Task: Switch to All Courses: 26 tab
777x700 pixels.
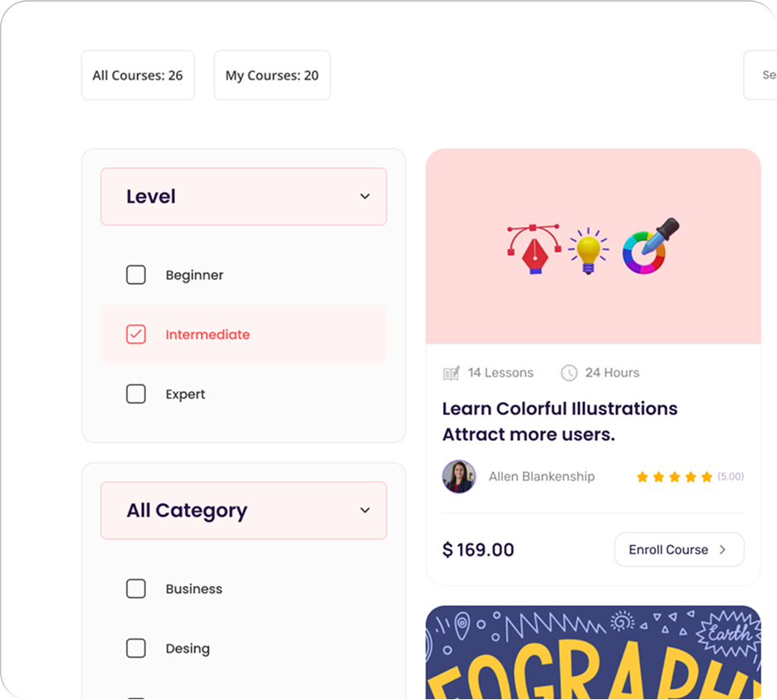Action: [138, 76]
